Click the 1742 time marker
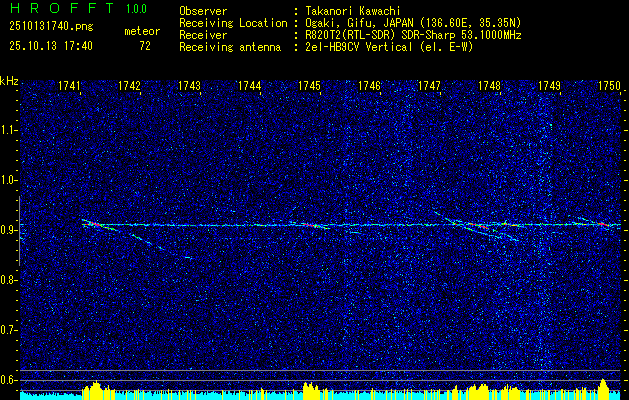 coord(130,86)
